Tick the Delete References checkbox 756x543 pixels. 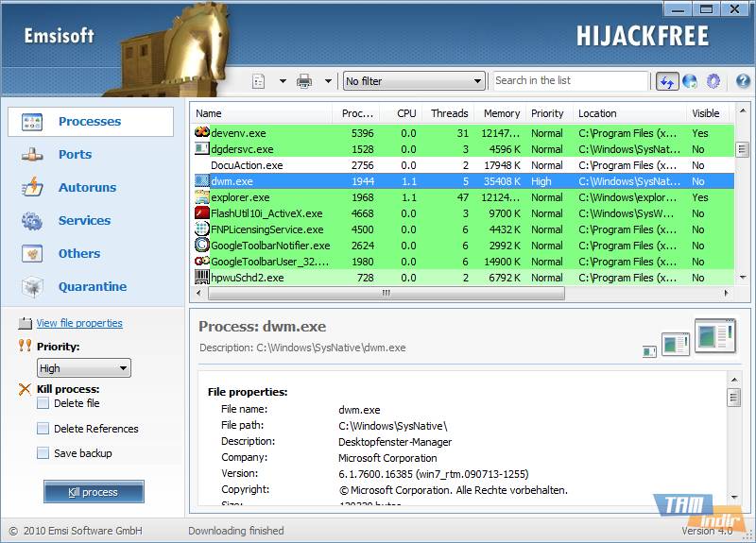pyautogui.click(x=43, y=429)
